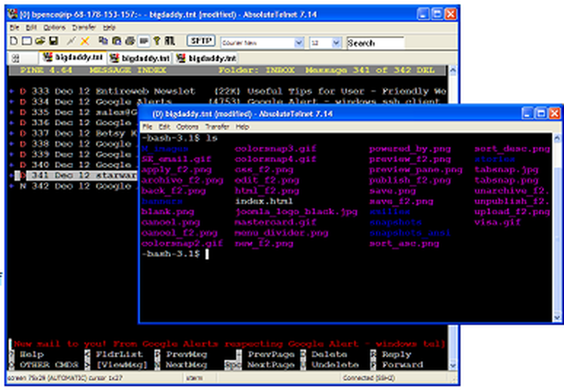Click the Print icon in toolbar

tap(130, 41)
